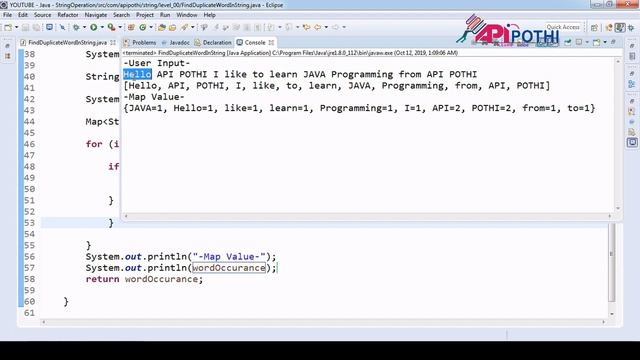This screenshot has height=360, width=640.
Task: Switch to the Declaration tab
Action: [x=213, y=42]
